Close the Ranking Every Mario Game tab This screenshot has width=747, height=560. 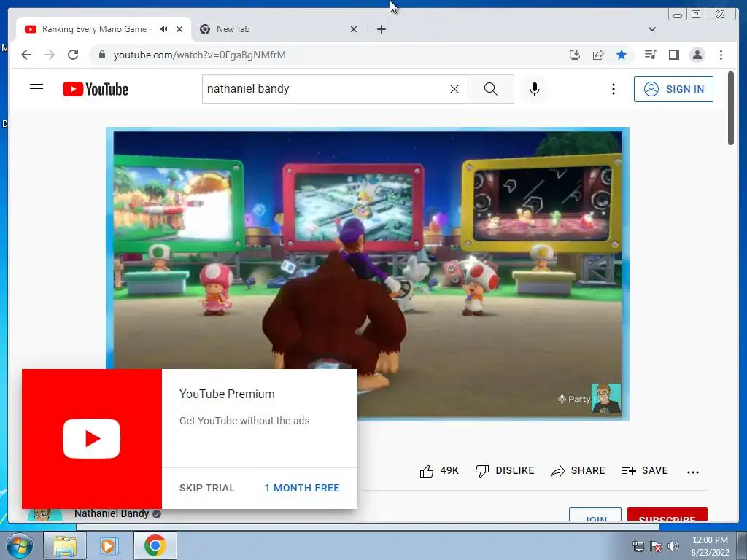(179, 29)
